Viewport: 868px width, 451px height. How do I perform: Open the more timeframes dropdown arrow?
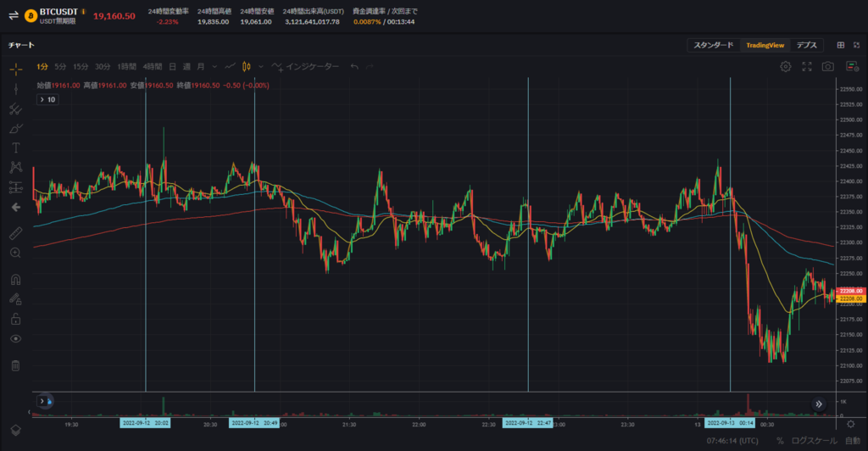point(214,67)
